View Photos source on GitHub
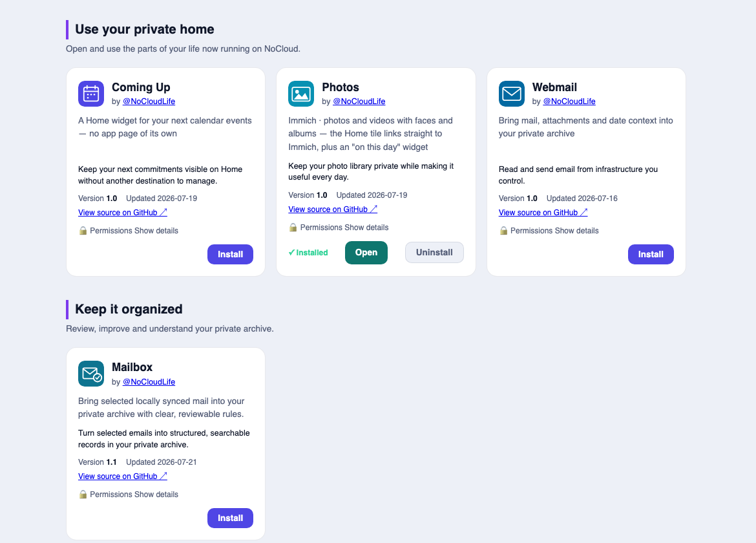Image resolution: width=756 pixels, height=543 pixels. click(333, 209)
